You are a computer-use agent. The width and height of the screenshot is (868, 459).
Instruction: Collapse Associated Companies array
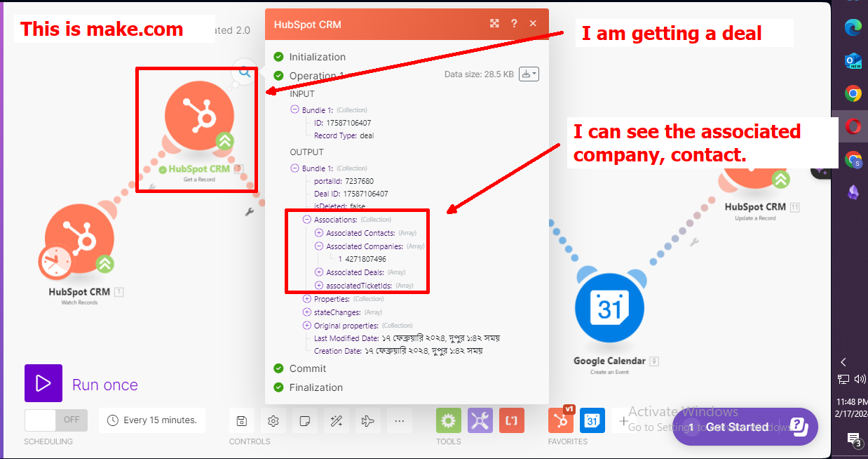(319, 246)
